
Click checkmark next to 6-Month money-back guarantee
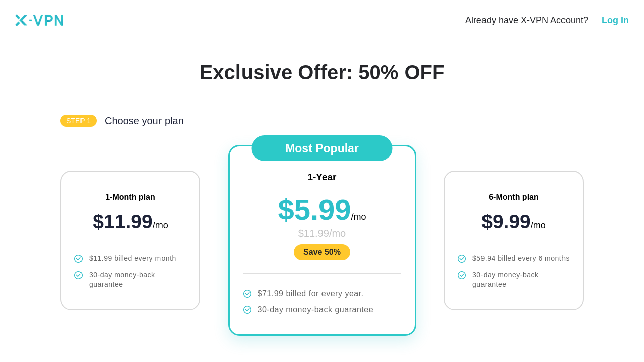click(462, 275)
